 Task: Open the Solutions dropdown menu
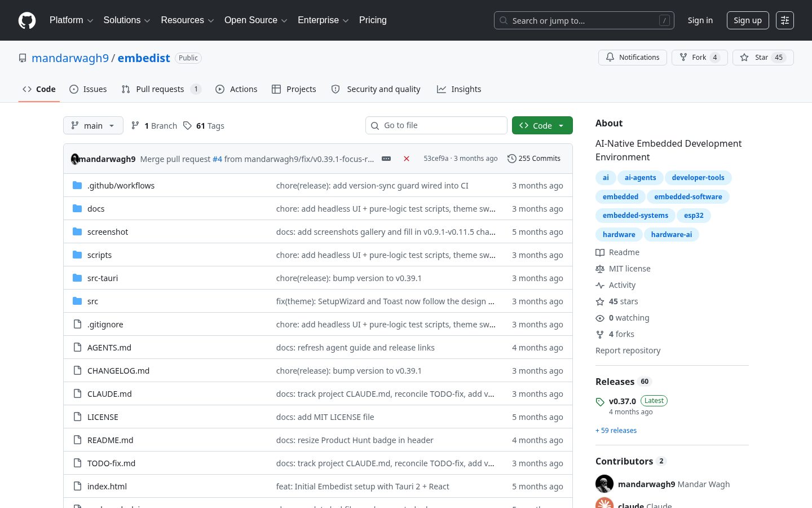(127, 20)
